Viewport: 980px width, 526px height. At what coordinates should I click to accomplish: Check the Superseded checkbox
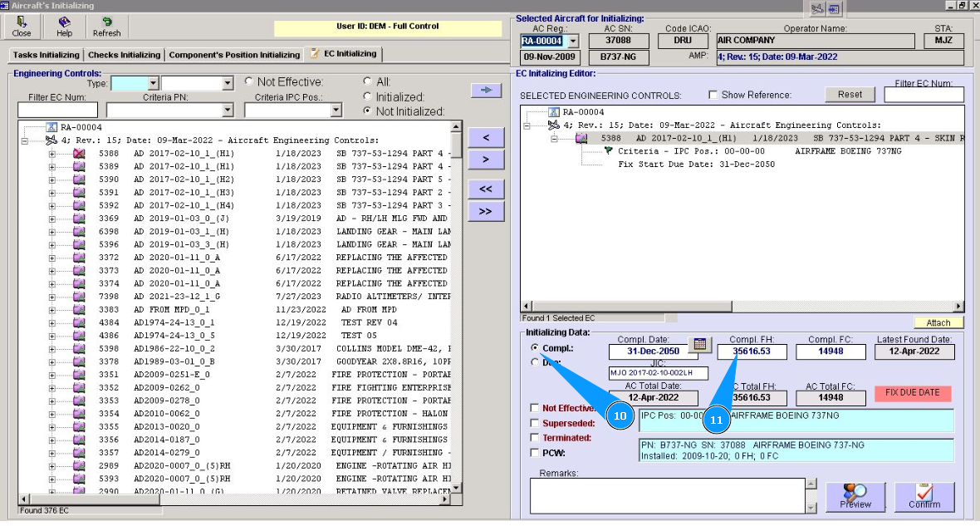(535, 423)
